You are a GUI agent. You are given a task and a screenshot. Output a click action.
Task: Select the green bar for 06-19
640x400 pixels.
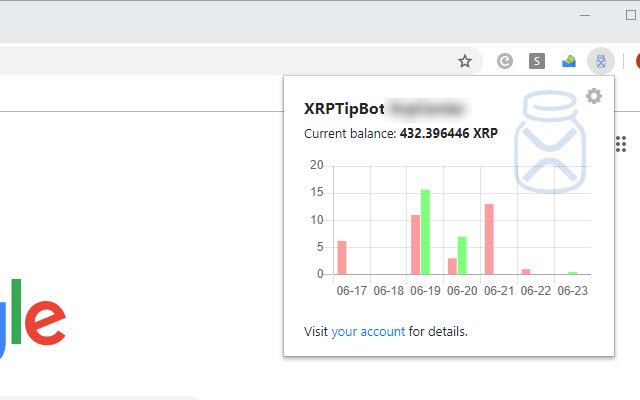click(425, 232)
